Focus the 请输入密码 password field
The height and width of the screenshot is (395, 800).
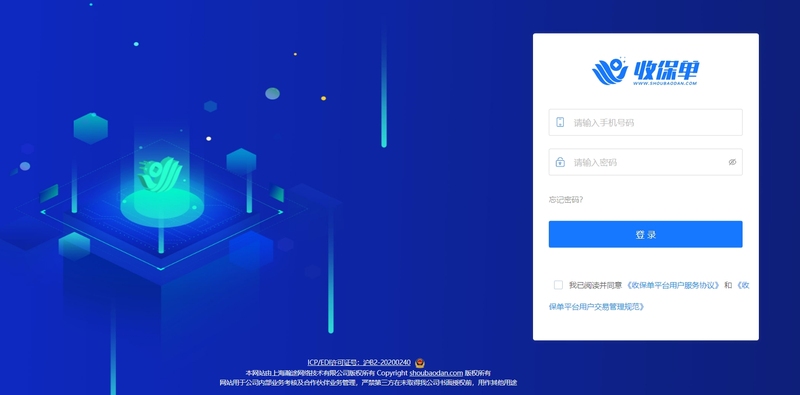pyautogui.click(x=645, y=162)
